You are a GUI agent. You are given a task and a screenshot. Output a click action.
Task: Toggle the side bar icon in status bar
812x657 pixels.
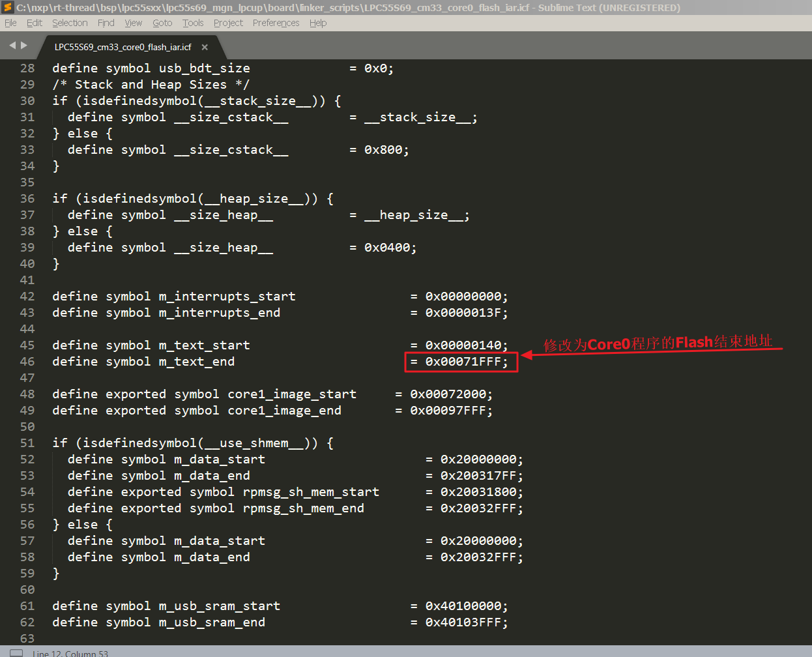pos(16,652)
